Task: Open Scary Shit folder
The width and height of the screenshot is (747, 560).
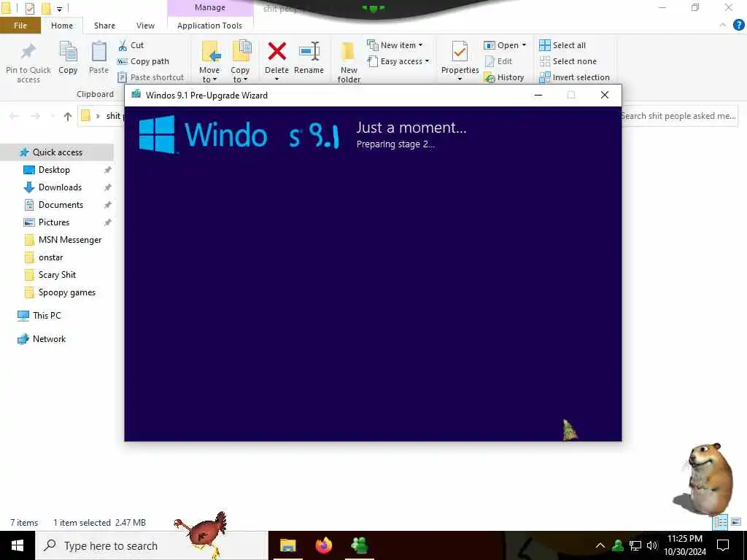Action: point(57,275)
